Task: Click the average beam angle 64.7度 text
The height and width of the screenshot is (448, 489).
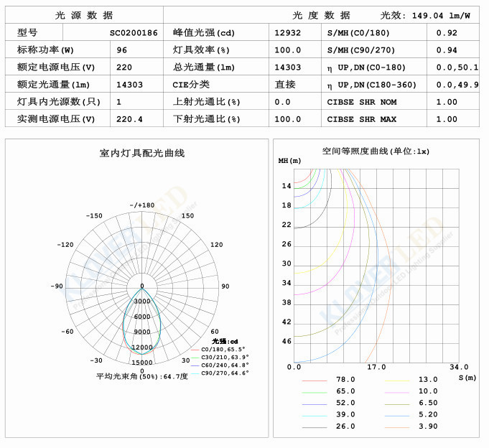Action: click(142, 376)
